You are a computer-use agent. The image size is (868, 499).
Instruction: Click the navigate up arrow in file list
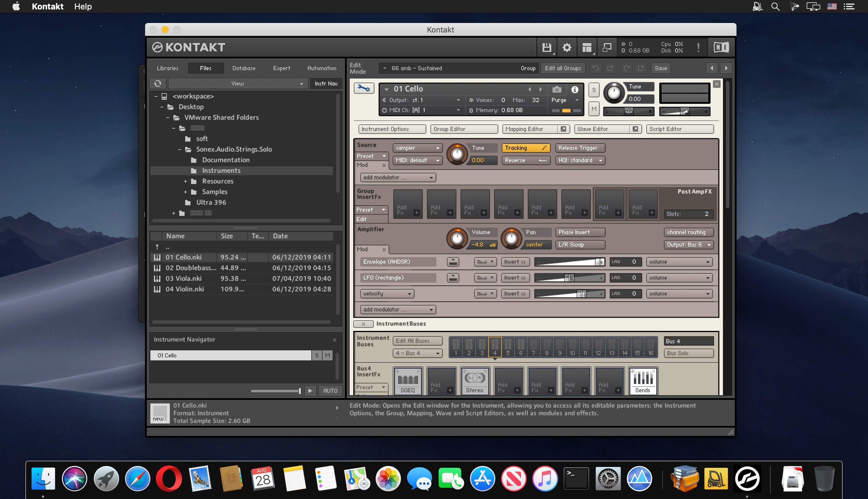157,247
